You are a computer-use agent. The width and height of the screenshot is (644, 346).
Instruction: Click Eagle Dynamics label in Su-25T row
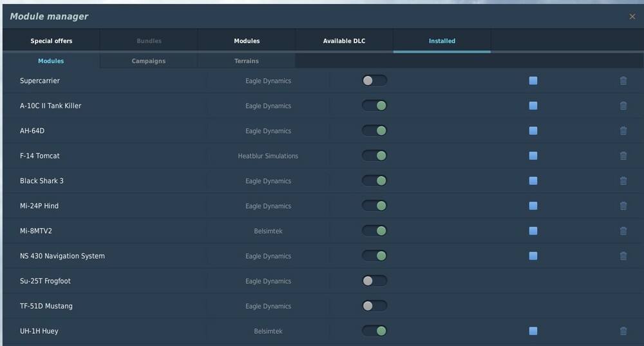[x=268, y=281]
